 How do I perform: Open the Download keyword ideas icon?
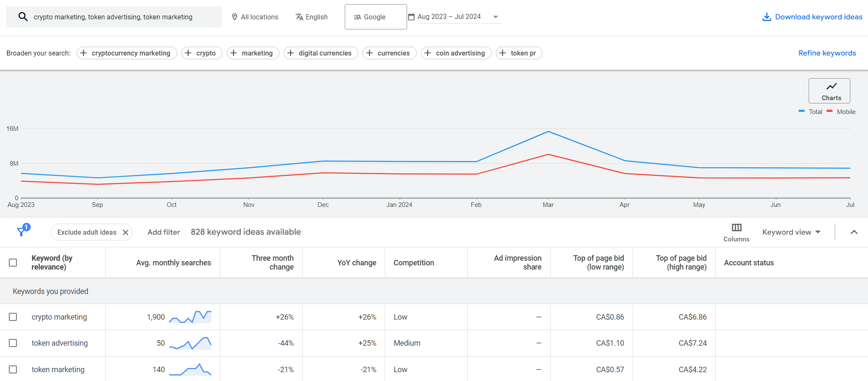click(767, 16)
